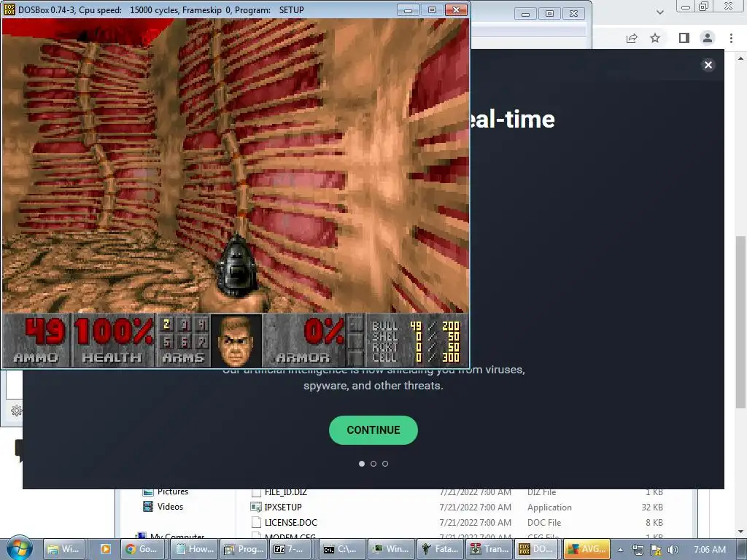Open Action Center flag tray icon
Screen dimensions: 747x560
(x=656, y=550)
